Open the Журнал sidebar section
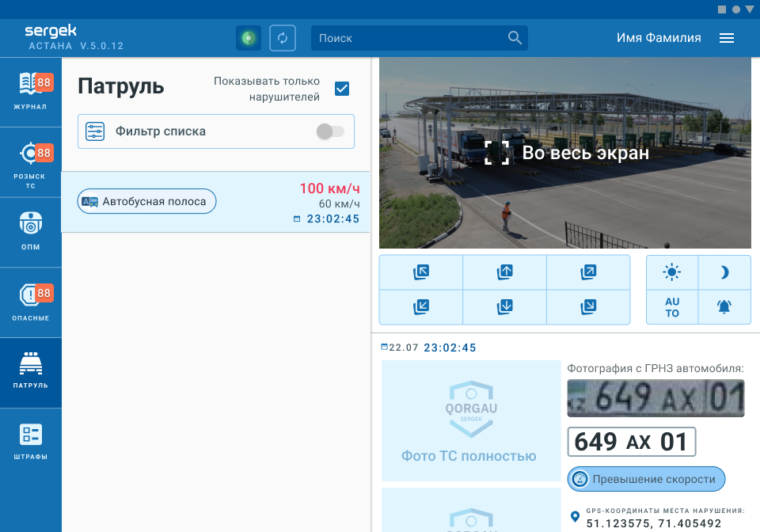This screenshot has width=760, height=532. [31, 91]
